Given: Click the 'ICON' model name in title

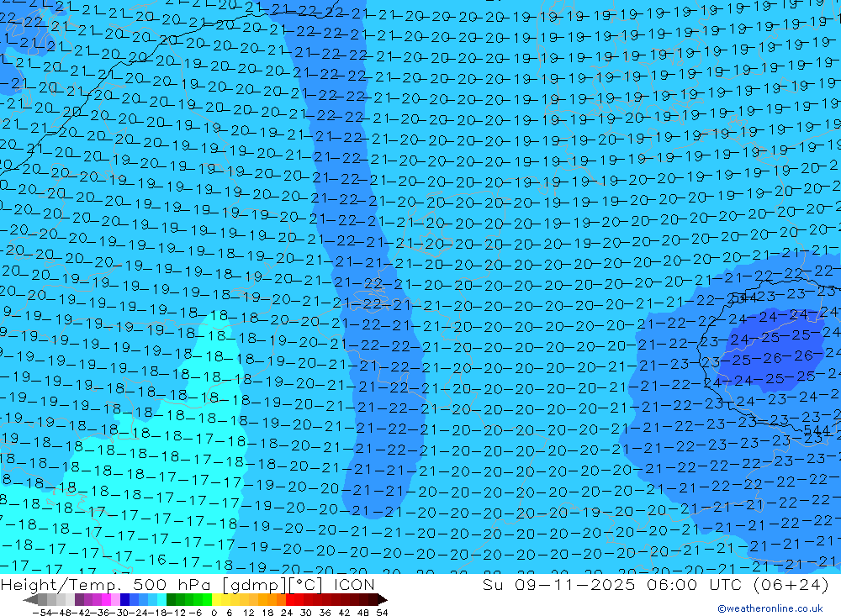Looking at the screenshot, I should [x=354, y=585].
